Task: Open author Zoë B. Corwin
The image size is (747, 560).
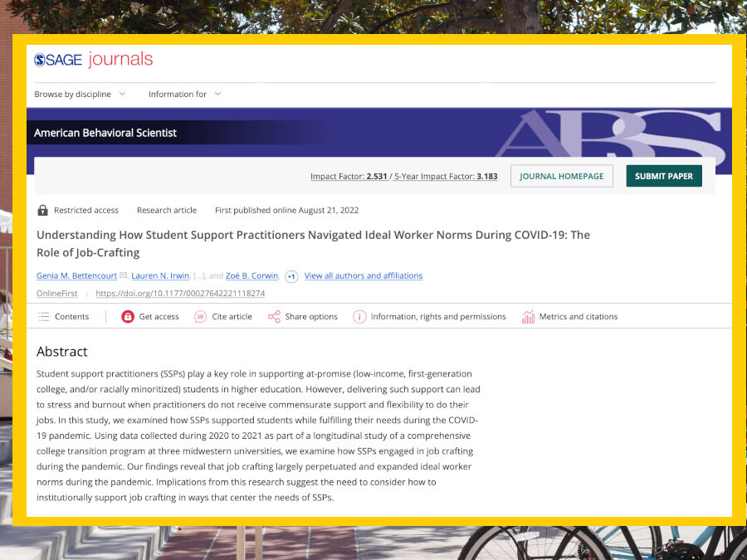Action: pos(251,275)
